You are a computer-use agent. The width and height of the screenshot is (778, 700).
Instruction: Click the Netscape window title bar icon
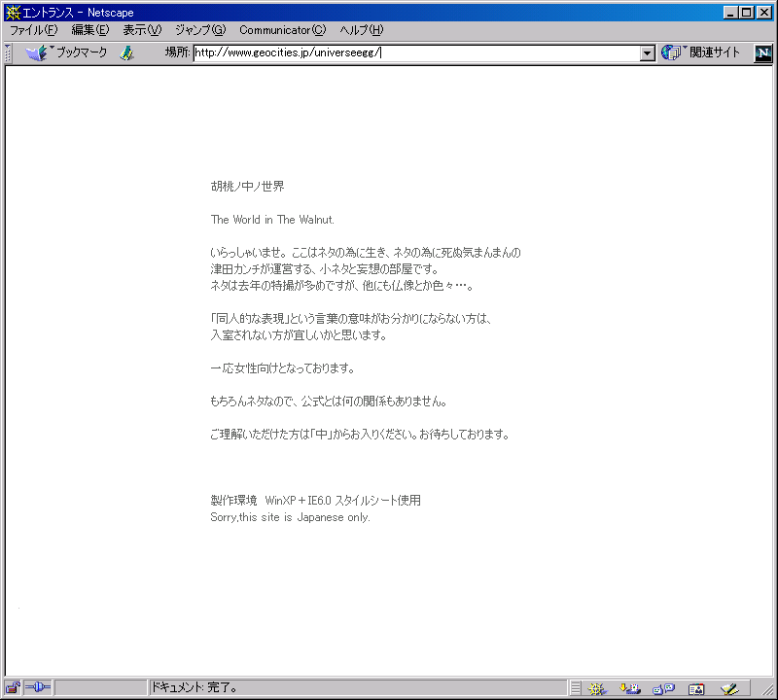click(13, 13)
